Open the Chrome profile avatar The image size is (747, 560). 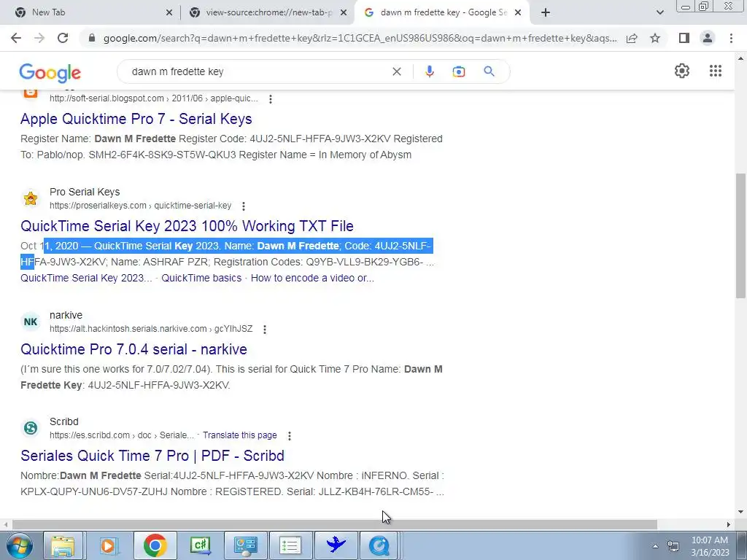tap(708, 38)
